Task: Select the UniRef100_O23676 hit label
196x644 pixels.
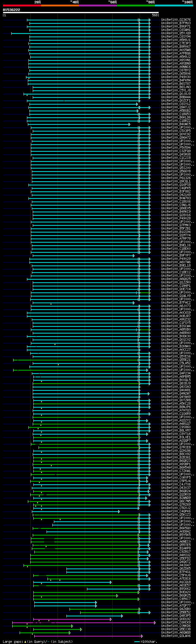Action: 176,20
